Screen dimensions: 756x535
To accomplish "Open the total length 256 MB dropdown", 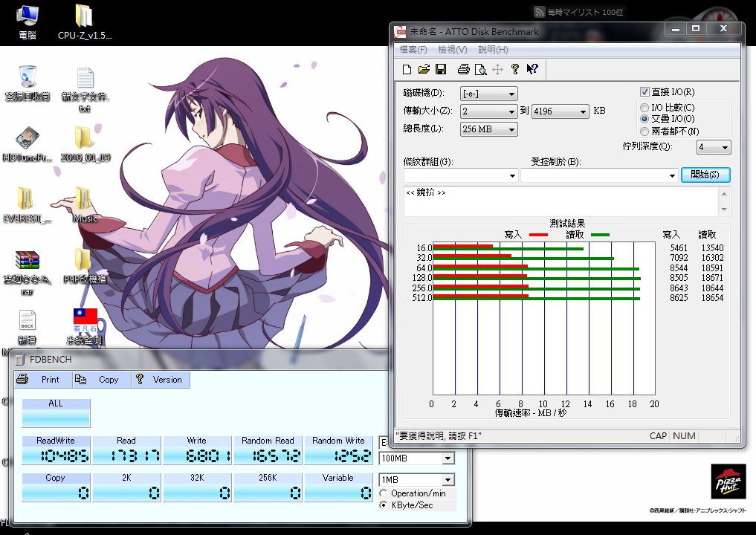I will pyautogui.click(x=489, y=129).
